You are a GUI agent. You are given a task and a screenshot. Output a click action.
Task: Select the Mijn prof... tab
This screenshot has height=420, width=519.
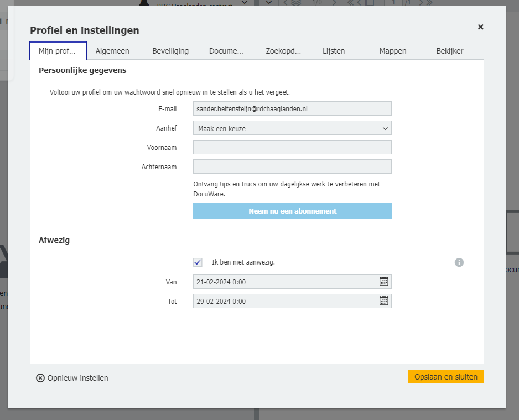click(57, 51)
